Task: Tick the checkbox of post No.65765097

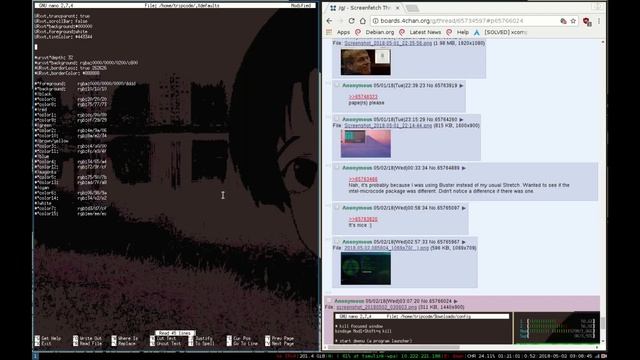Action: (337, 207)
